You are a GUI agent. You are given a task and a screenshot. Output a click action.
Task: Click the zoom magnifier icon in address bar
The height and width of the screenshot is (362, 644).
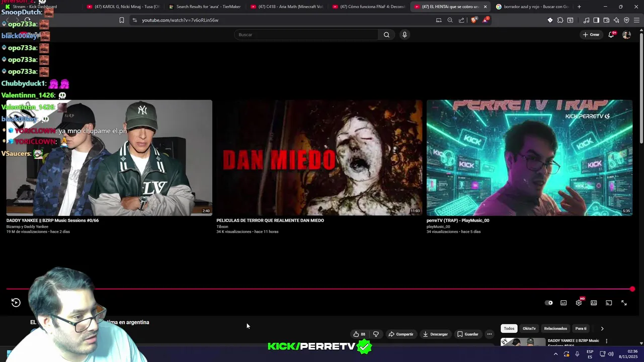[x=450, y=20]
